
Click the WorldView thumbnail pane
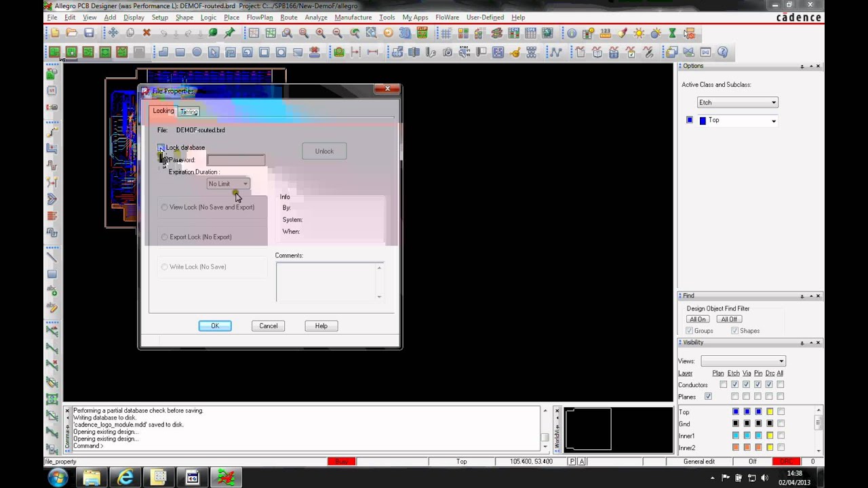pos(618,429)
